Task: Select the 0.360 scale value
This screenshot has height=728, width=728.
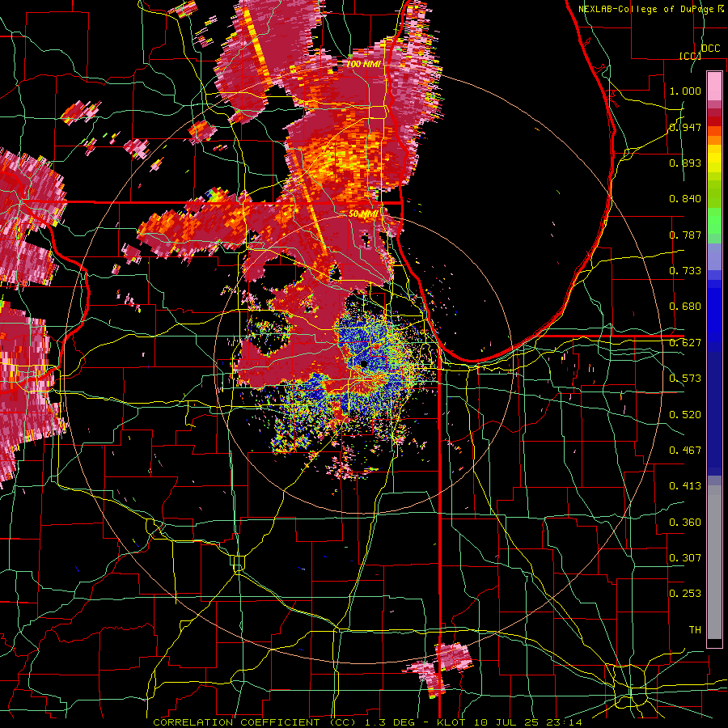Action: [685, 523]
